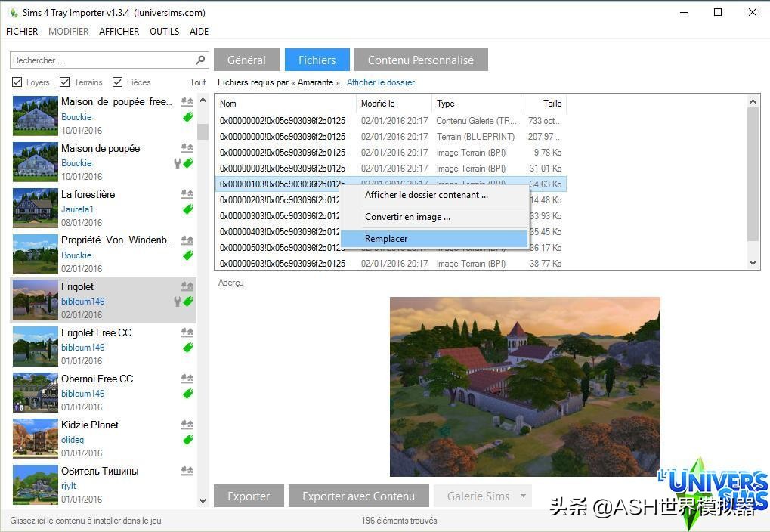Open creator link Jaurela1

coord(77,209)
